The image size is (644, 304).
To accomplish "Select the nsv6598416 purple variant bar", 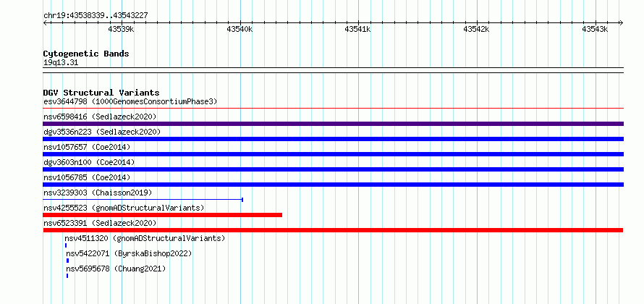I will tap(333, 124).
